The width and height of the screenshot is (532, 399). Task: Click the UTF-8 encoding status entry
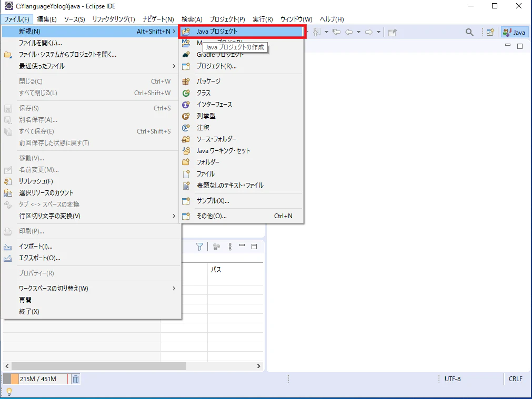(453, 379)
